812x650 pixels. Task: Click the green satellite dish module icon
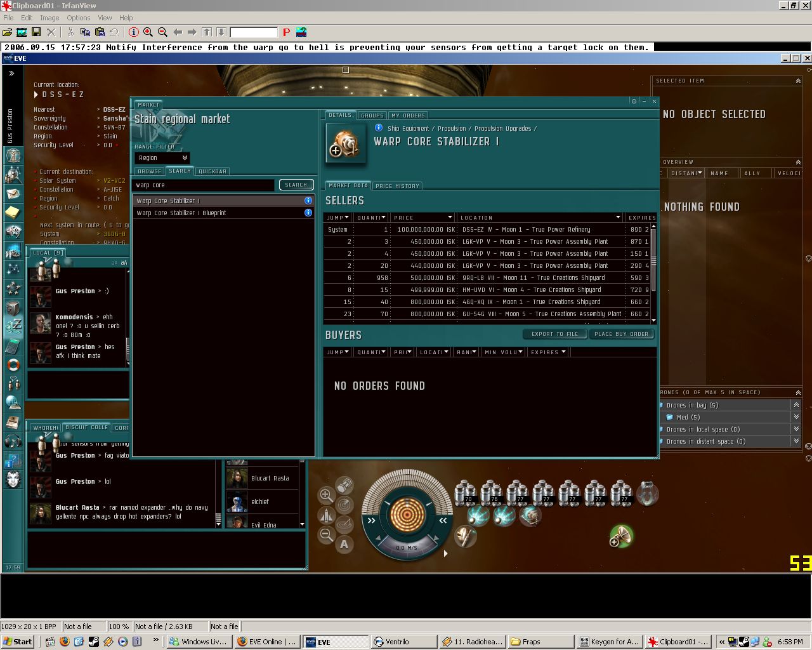point(622,536)
